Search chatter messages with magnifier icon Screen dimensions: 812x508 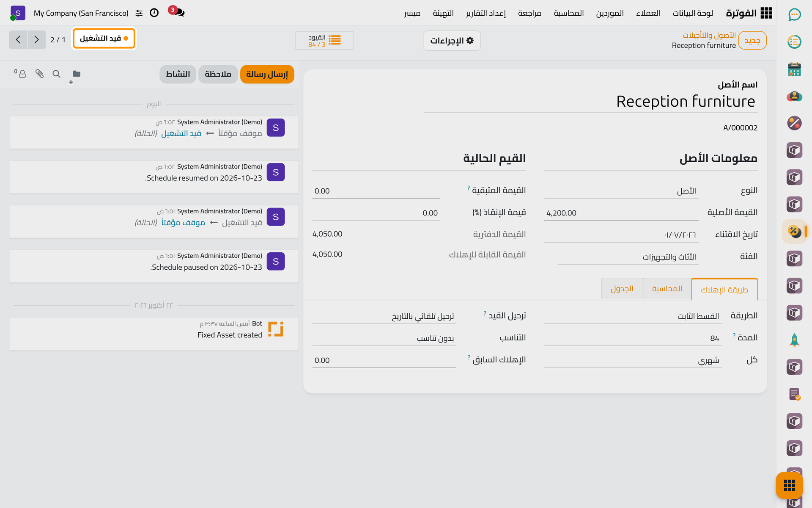[56, 74]
